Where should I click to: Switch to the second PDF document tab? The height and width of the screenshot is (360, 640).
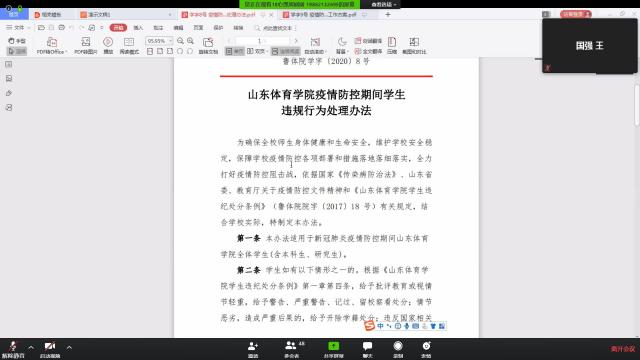point(323,14)
